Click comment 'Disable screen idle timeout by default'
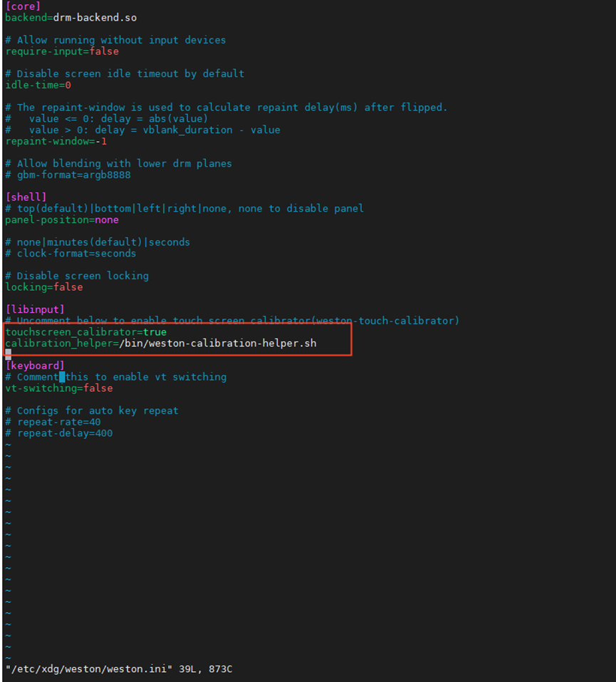 [x=125, y=73]
